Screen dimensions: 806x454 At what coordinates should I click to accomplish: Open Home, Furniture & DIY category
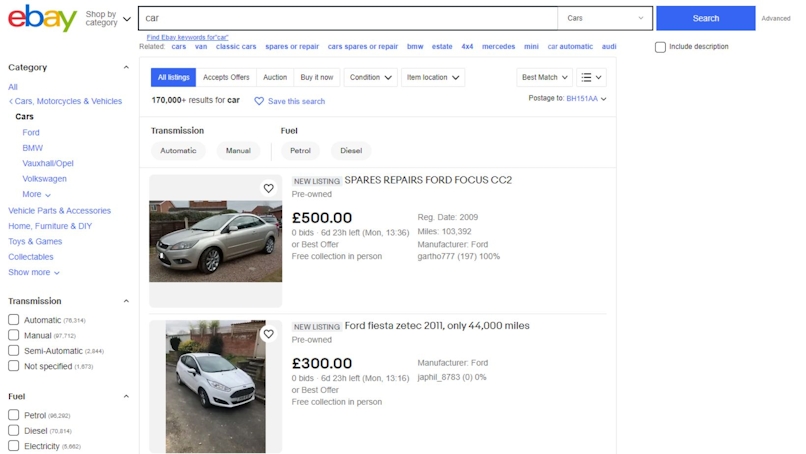pos(50,226)
